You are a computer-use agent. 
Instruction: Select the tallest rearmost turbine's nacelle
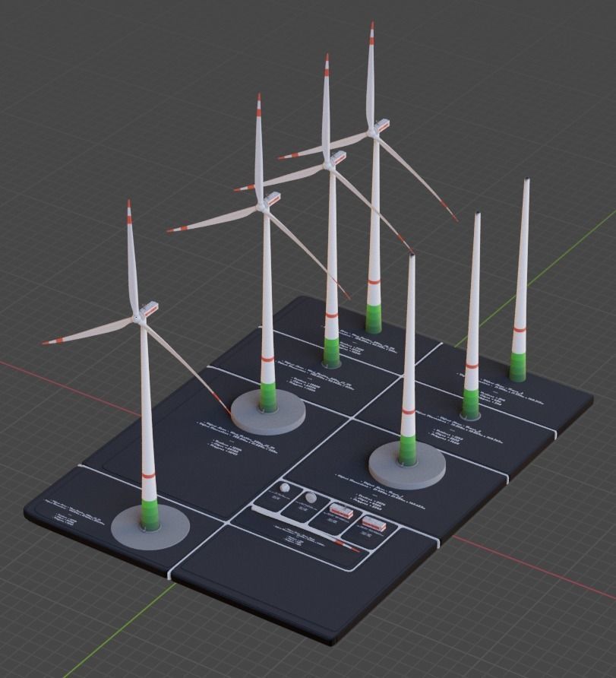pos(383,125)
